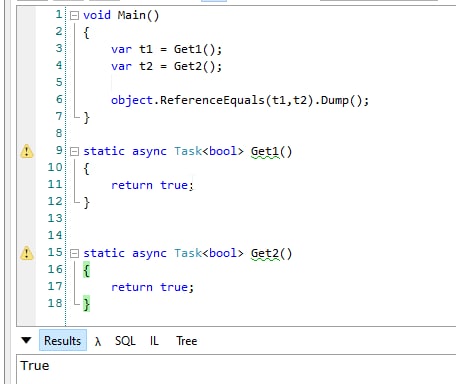Click 'void Main()' declaration
The height and width of the screenshot is (384, 456).
(121, 15)
